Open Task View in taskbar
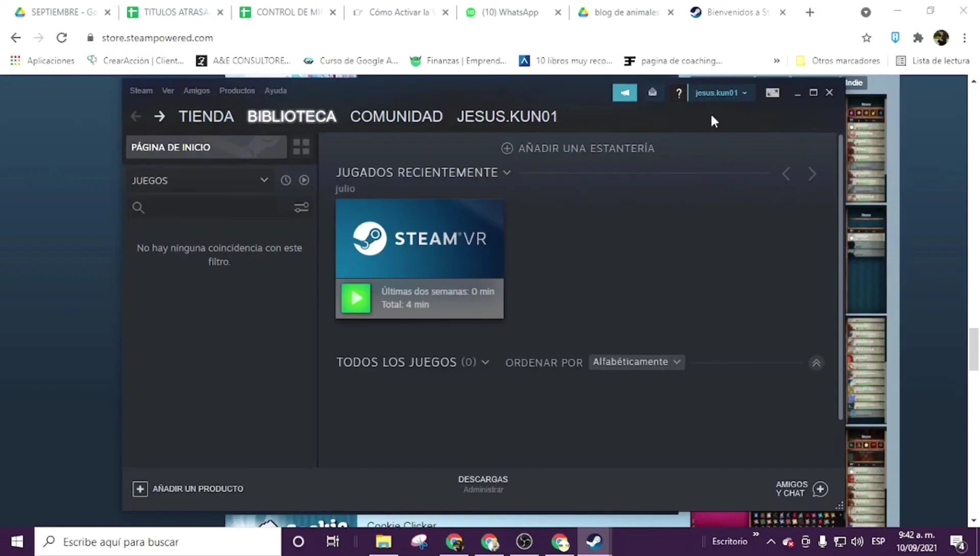 point(333,541)
